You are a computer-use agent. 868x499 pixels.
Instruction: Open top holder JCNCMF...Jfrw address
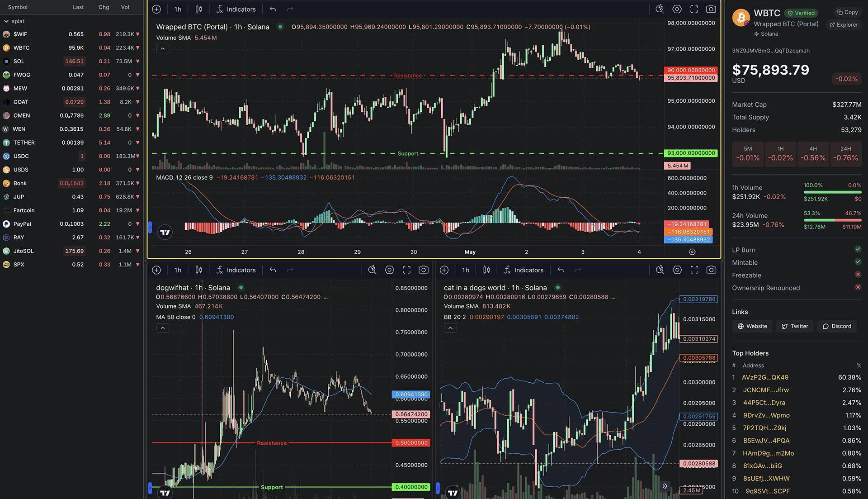(x=766, y=390)
